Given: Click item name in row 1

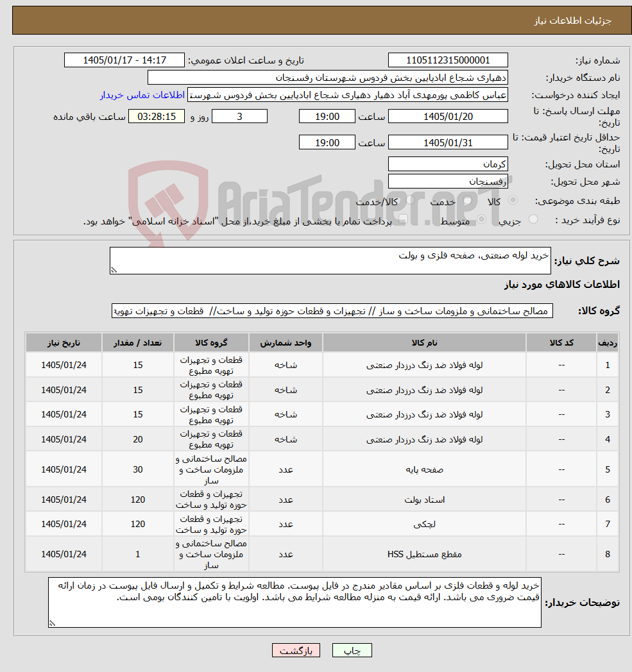Looking at the screenshot, I should [424, 365].
